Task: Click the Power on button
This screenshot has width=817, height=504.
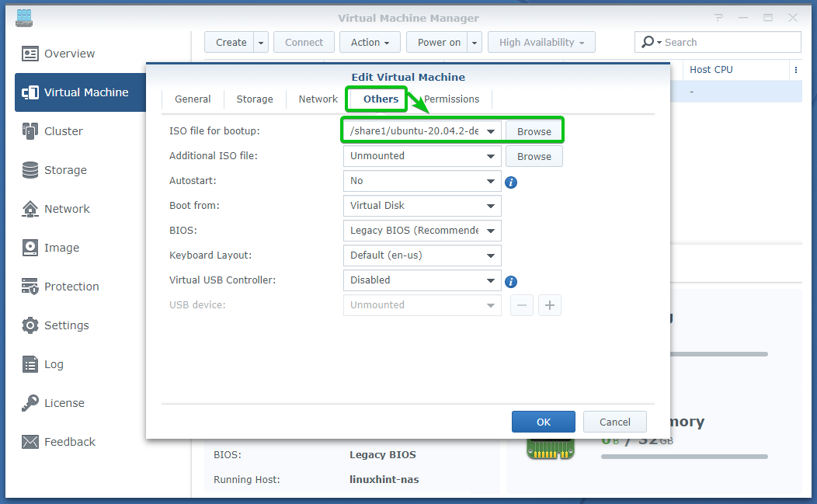Action: click(x=438, y=42)
